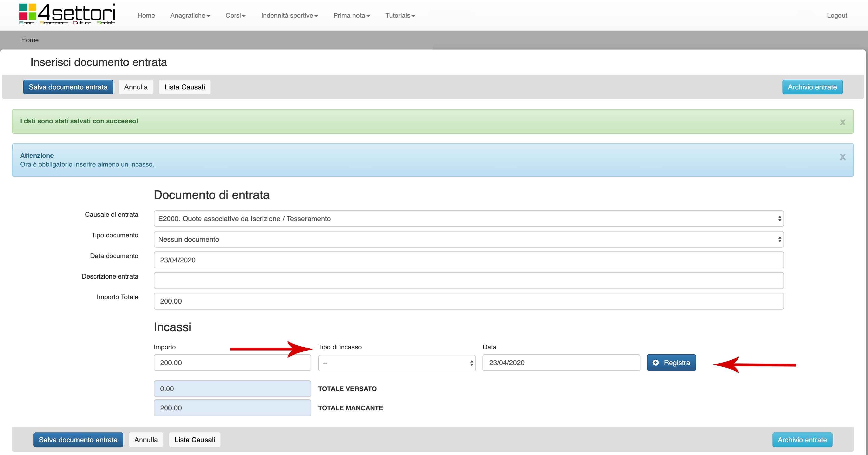Open the Tipo documento dropdown
868x455 pixels.
point(468,239)
